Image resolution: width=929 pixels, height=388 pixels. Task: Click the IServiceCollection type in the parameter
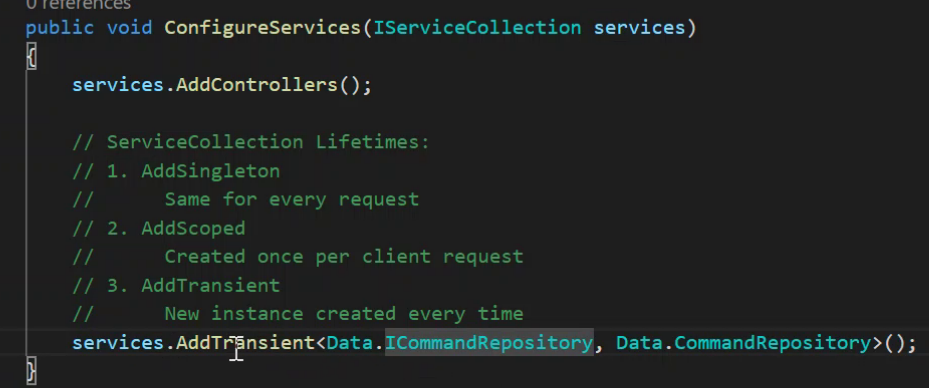[477, 28]
